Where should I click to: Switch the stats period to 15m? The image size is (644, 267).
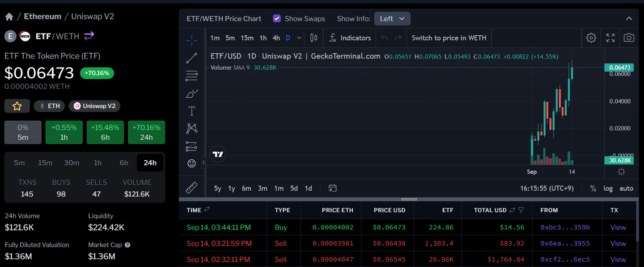coord(45,163)
